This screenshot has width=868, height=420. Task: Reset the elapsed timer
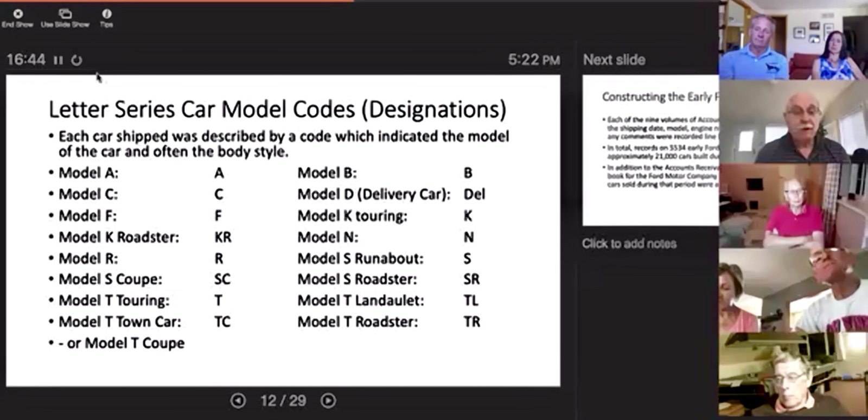click(x=76, y=60)
